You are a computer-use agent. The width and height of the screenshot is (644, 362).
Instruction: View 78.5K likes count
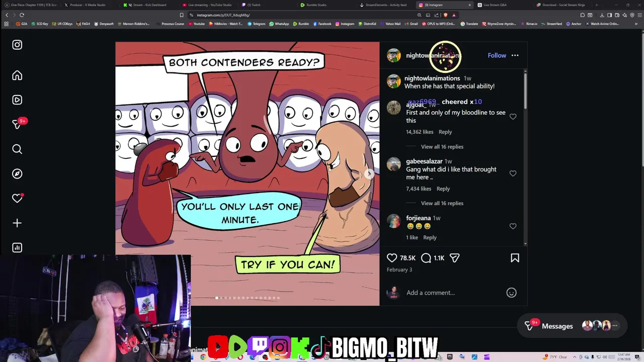408,258
